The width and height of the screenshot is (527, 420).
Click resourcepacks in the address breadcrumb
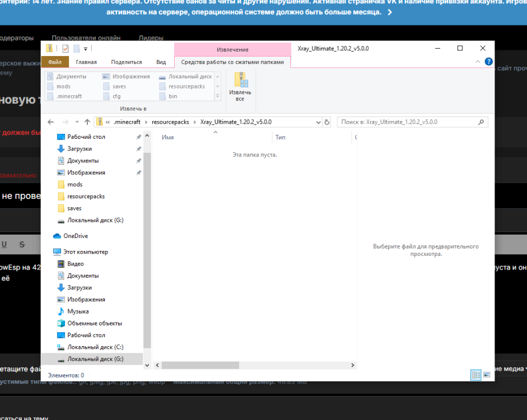pos(170,122)
